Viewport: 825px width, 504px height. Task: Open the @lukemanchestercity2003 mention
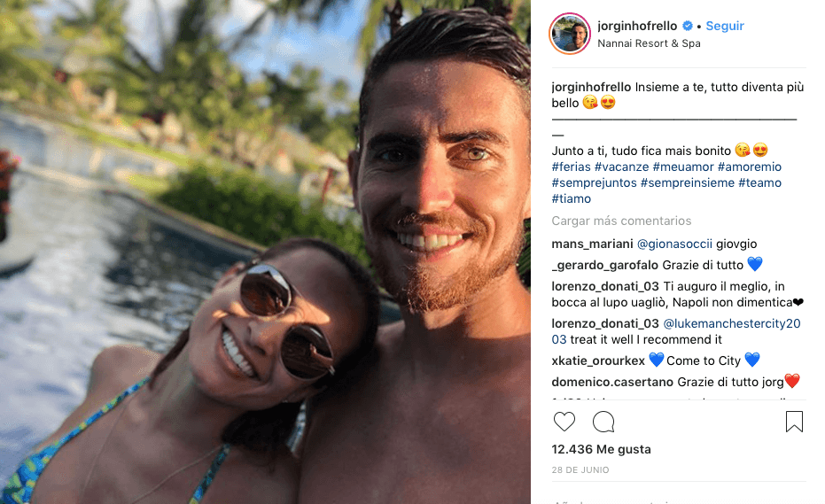(x=676, y=331)
